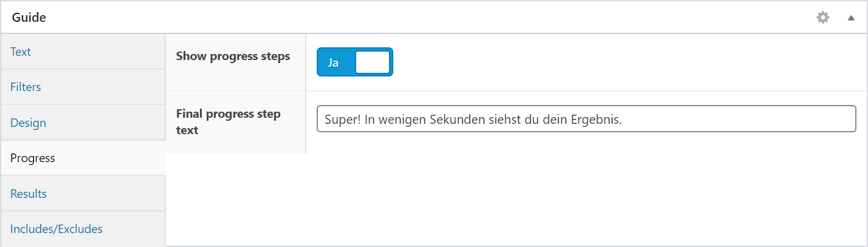Click the white knob of the Ja switch
Screen dimensions: 868x247
(373, 62)
